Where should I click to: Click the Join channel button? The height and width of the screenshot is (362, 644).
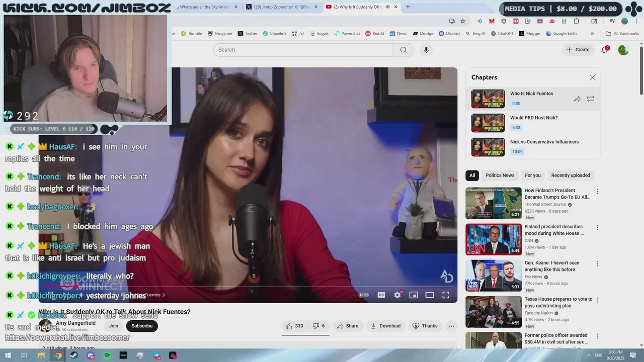[114, 326]
